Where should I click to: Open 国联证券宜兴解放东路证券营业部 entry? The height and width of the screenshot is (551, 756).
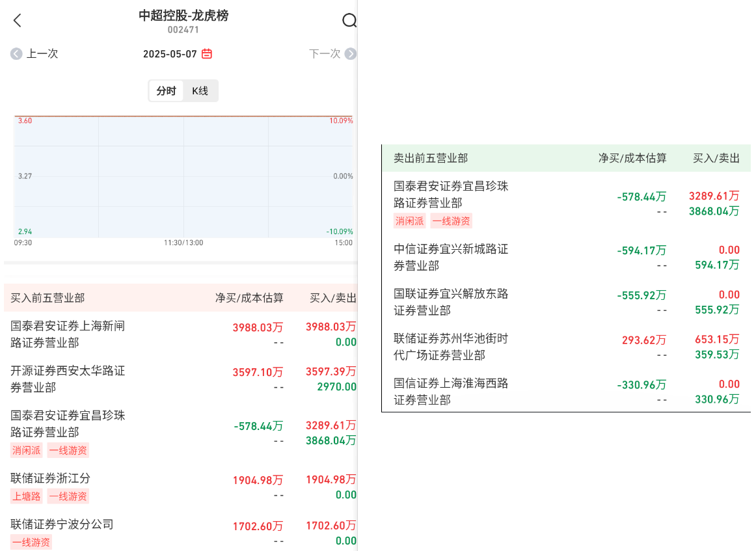coord(451,302)
